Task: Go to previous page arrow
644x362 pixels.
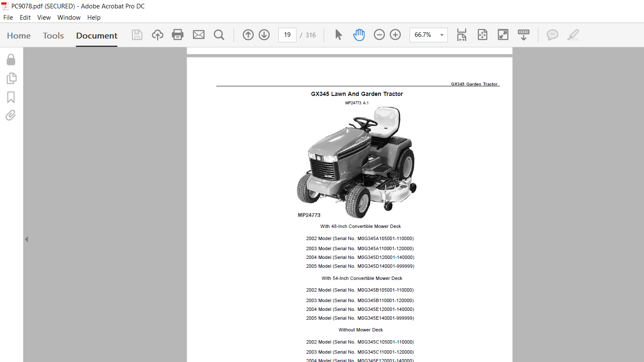Action: (x=248, y=35)
